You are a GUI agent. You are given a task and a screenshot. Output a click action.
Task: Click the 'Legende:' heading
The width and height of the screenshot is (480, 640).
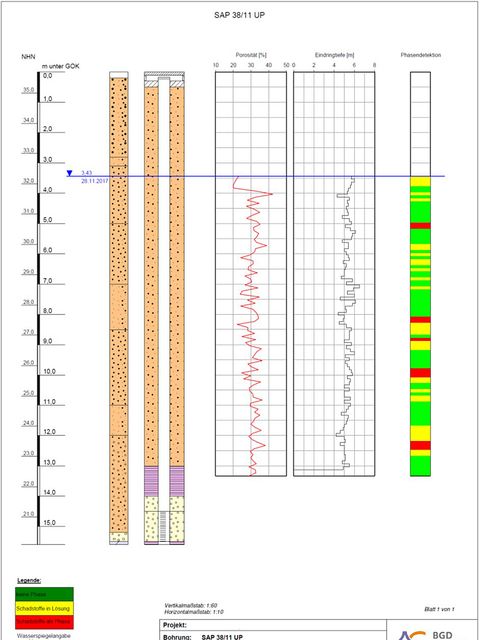29,580
